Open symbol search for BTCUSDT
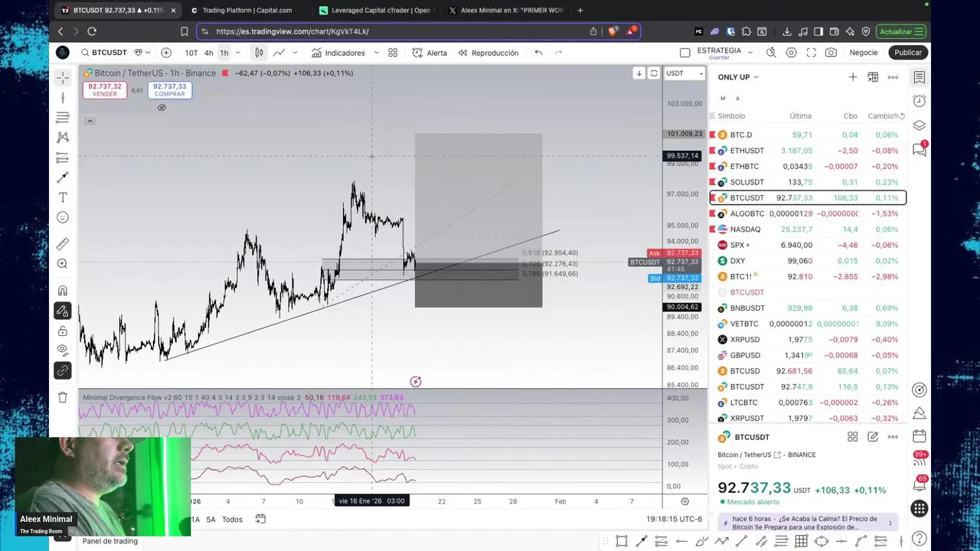This screenshot has width=980, height=551. point(103,53)
